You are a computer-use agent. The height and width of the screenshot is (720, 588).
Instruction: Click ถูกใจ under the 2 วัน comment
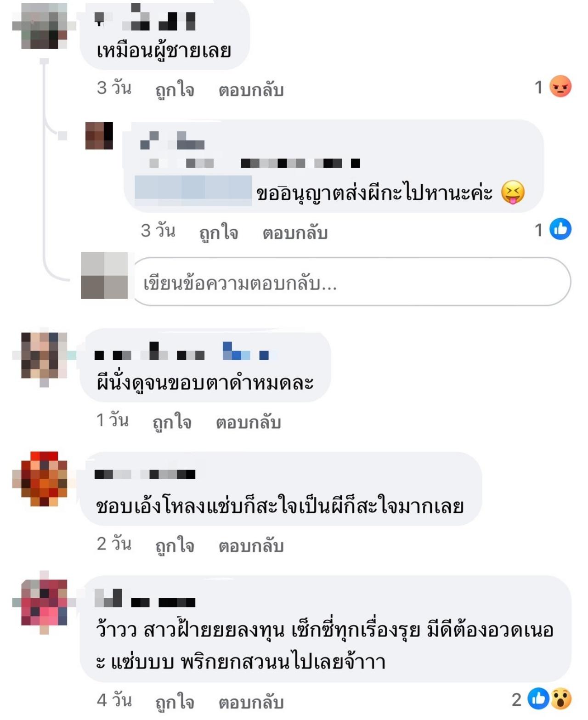pyautogui.click(x=175, y=545)
